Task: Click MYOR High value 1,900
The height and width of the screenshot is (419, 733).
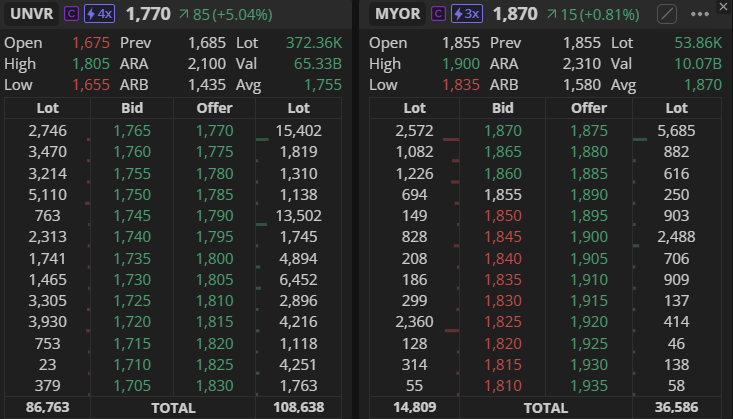Action: (461, 64)
